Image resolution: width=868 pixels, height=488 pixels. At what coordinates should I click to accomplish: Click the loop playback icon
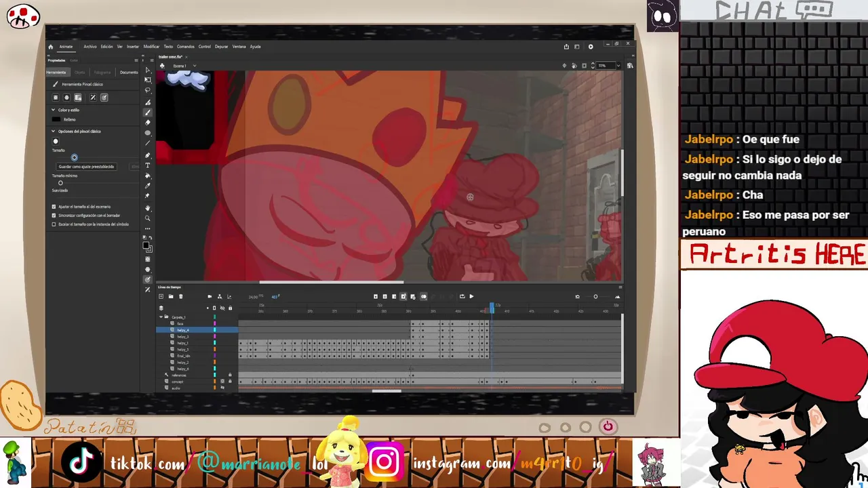(x=462, y=296)
